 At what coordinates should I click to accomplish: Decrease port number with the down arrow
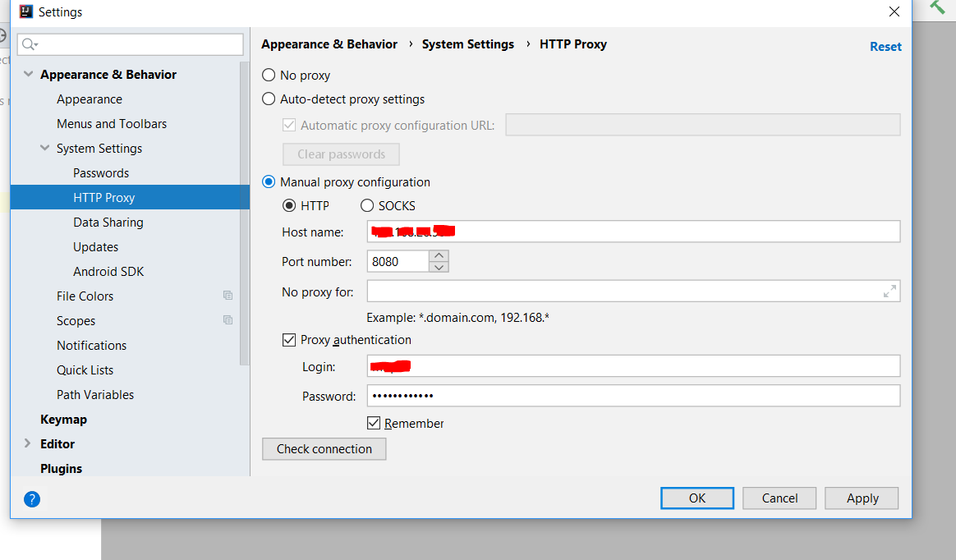coord(439,267)
